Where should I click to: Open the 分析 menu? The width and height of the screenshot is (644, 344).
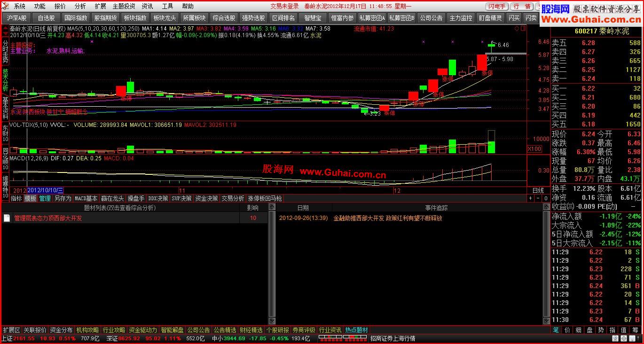click(x=80, y=6)
